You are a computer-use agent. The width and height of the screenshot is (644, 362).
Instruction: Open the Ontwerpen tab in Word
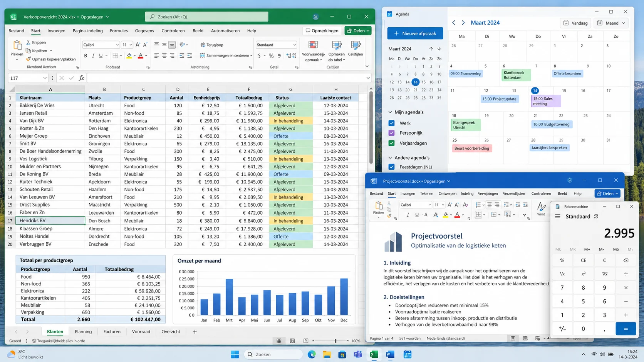447,194
